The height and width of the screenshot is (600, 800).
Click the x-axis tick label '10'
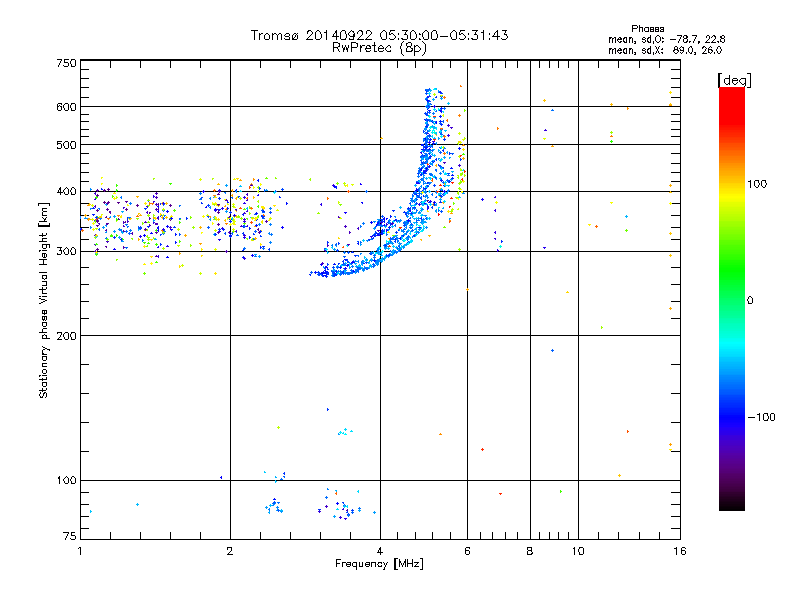point(578,551)
